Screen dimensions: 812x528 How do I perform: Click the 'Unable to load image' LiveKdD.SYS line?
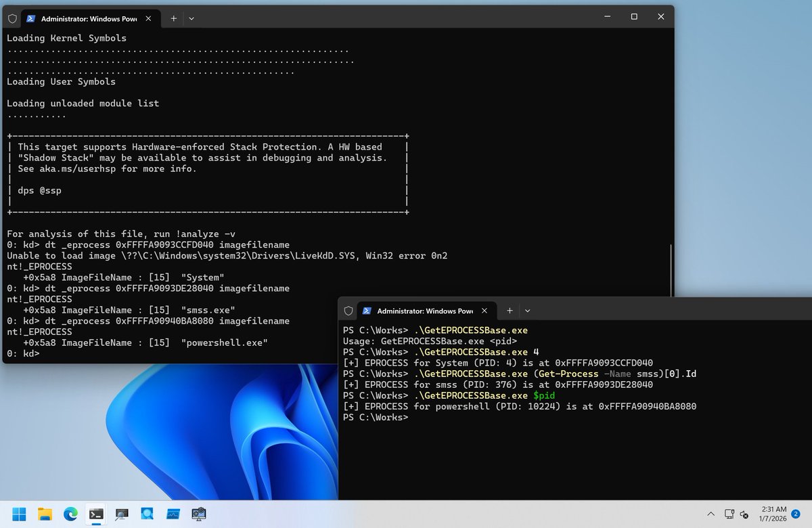(227, 255)
